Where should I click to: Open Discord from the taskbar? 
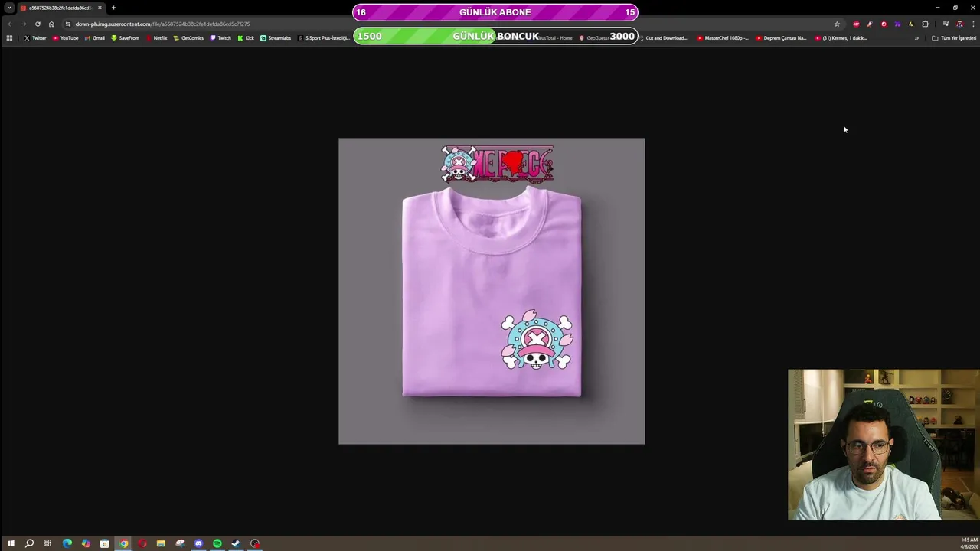(x=198, y=543)
